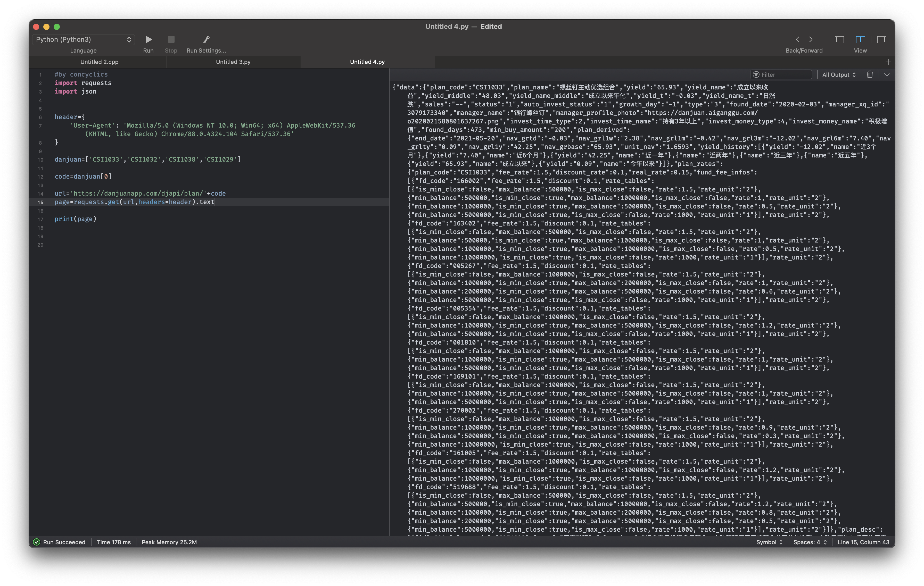Click the Run Succeeded checkmark status icon
The image size is (924, 586).
coord(37,542)
